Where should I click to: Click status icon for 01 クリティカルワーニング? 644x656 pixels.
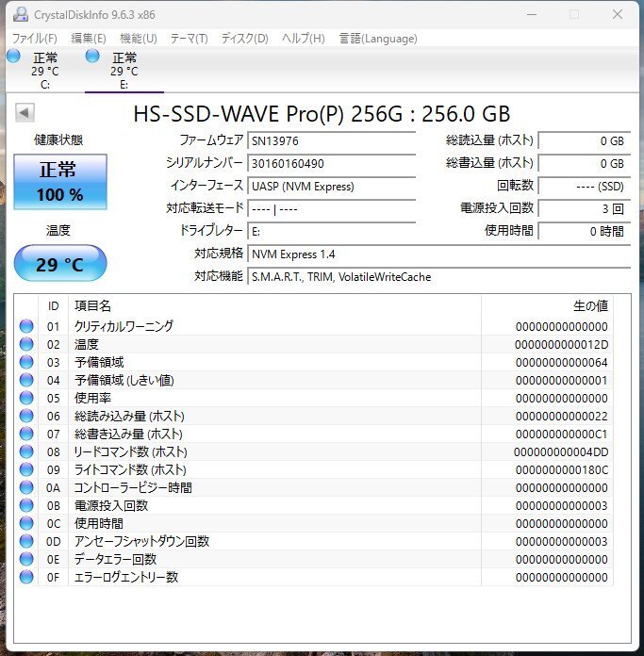pyautogui.click(x=26, y=326)
